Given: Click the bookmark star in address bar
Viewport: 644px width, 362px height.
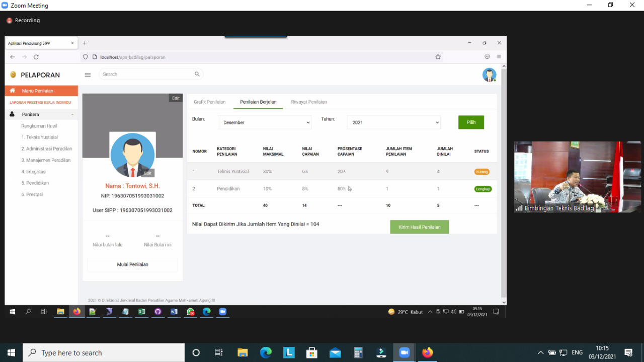Looking at the screenshot, I should coord(438,57).
